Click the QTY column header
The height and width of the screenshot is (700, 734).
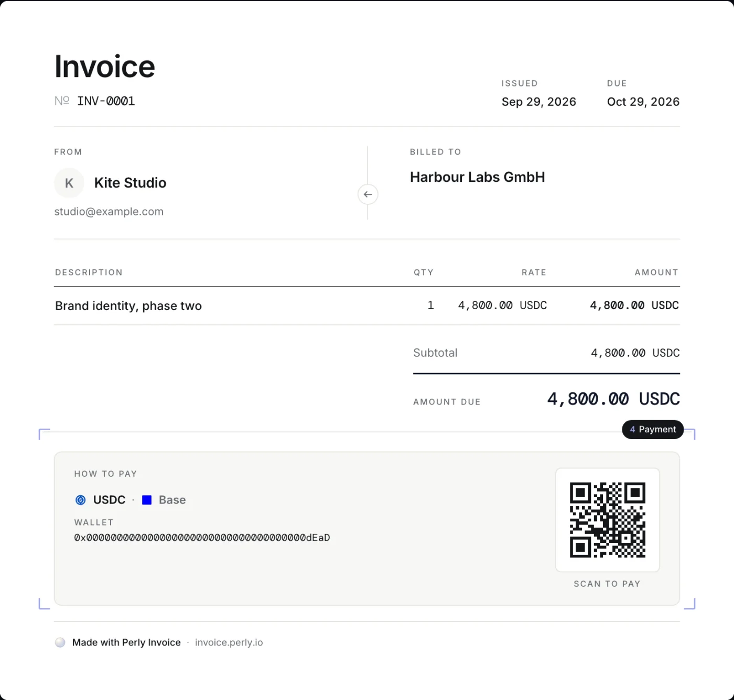[424, 272]
